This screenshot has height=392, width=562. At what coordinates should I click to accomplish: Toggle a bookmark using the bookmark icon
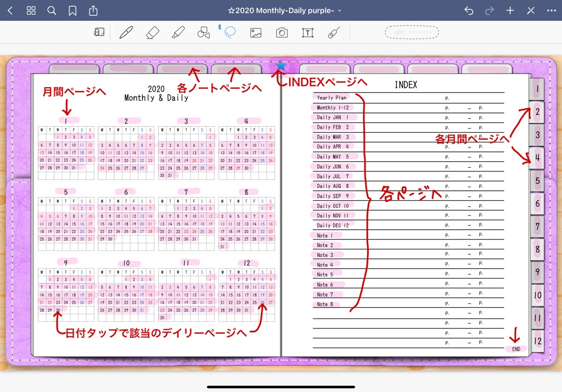(72, 10)
